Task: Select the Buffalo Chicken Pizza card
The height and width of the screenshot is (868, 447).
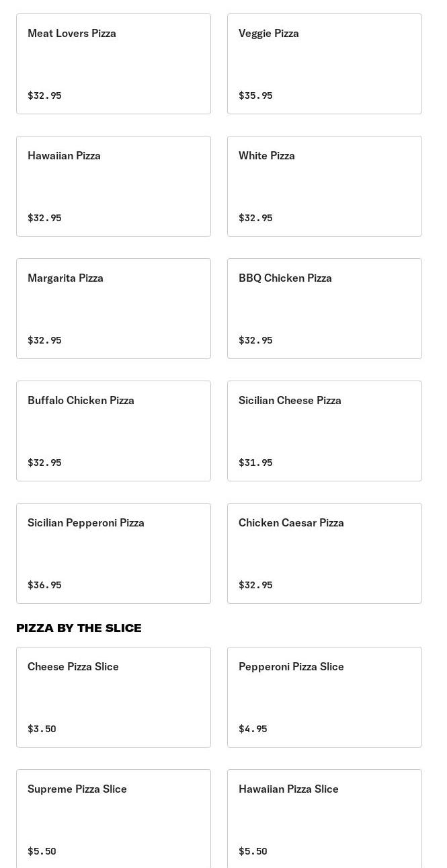Action: (113, 430)
